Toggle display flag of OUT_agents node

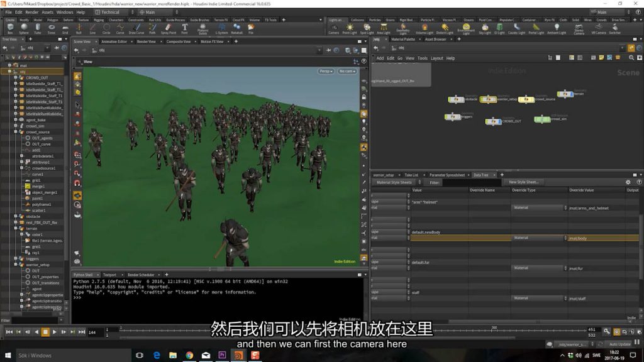pos(28,138)
